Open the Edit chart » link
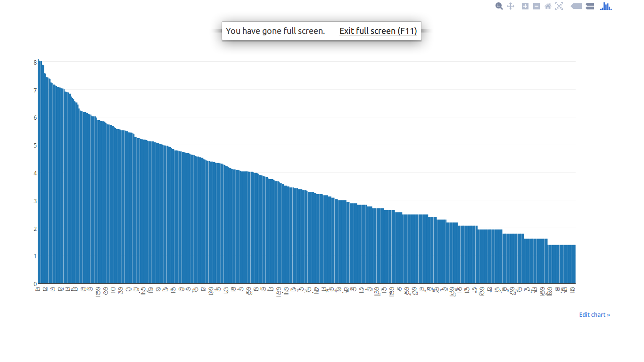This screenshot has width=644, height=362. [x=594, y=314]
